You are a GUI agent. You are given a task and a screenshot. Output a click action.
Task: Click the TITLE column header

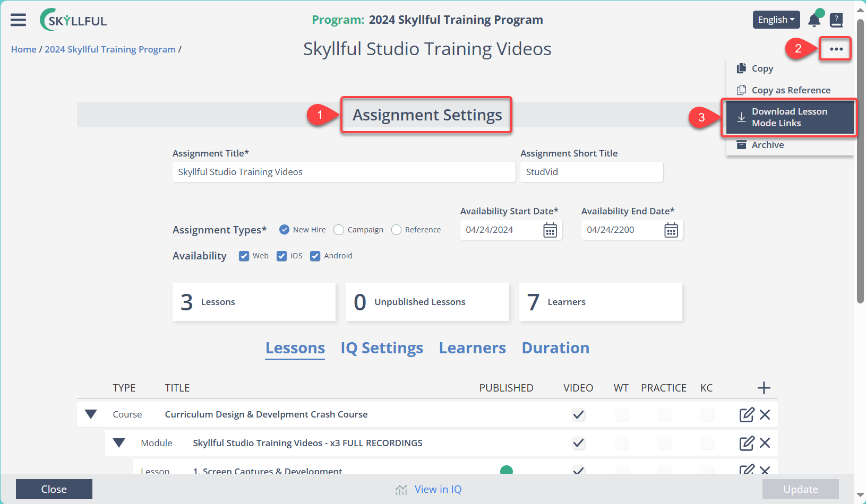click(177, 388)
